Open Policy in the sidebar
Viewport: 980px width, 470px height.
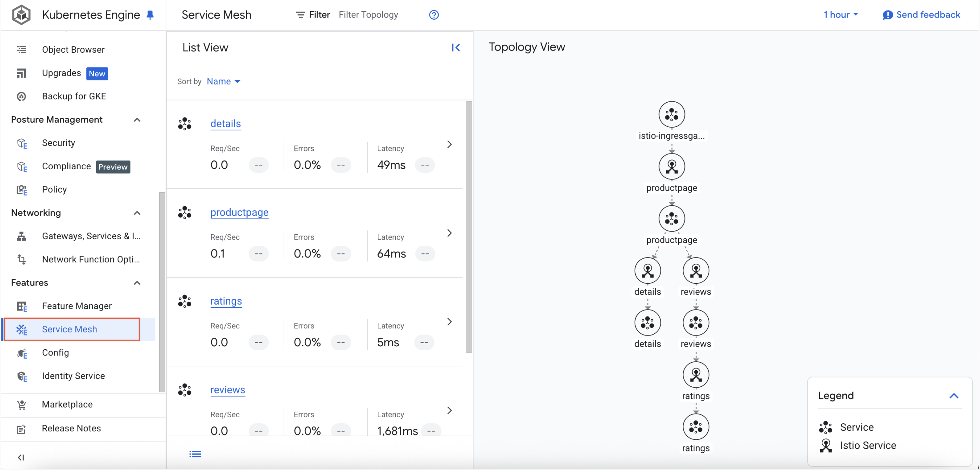coord(54,190)
